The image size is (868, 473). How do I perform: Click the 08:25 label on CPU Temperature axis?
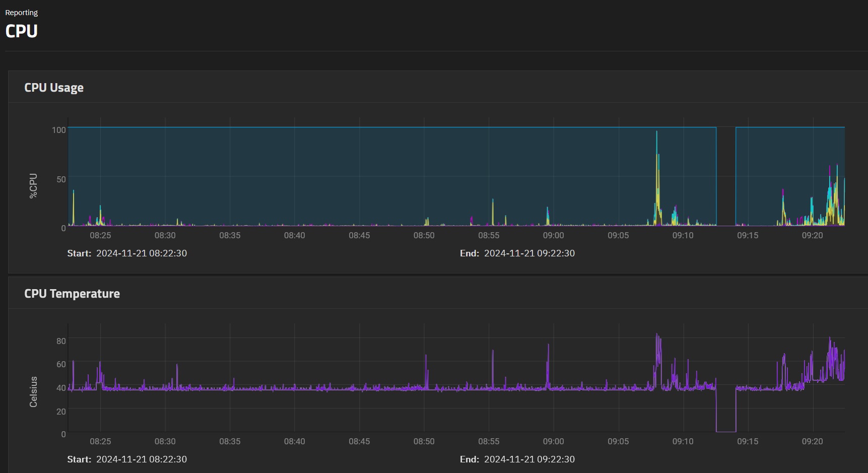tap(100, 441)
